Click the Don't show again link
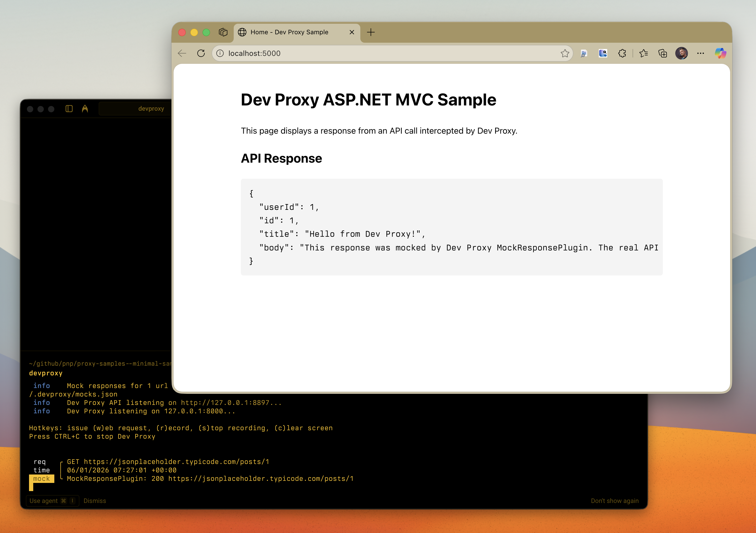The width and height of the screenshot is (756, 533). (614, 501)
